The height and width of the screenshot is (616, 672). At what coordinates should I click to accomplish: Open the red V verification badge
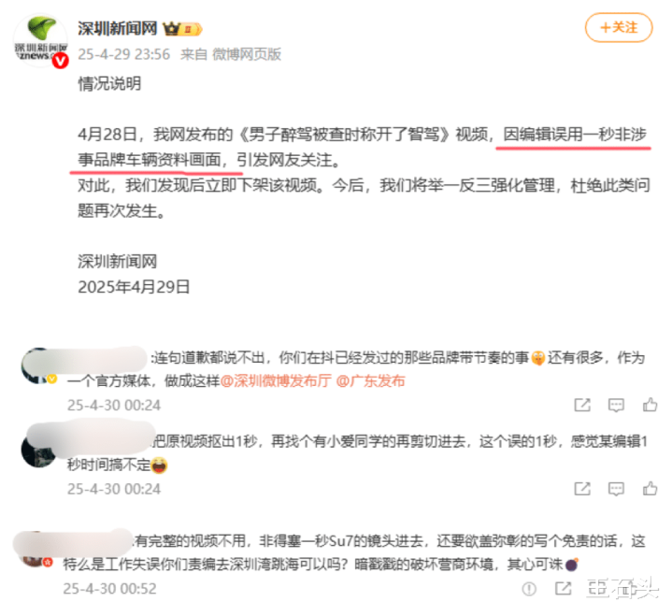click(60, 61)
